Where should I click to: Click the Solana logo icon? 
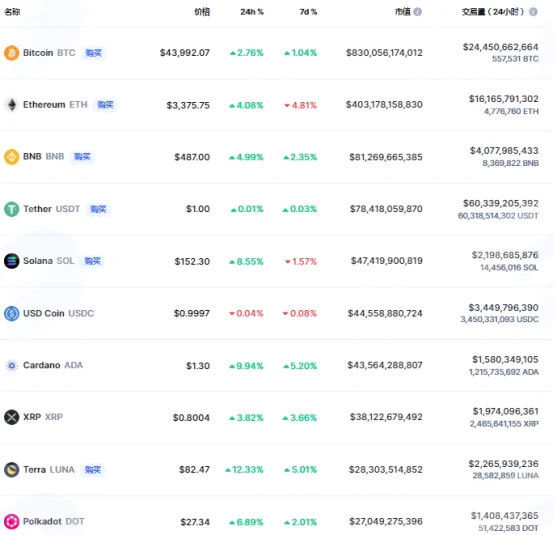(12, 261)
